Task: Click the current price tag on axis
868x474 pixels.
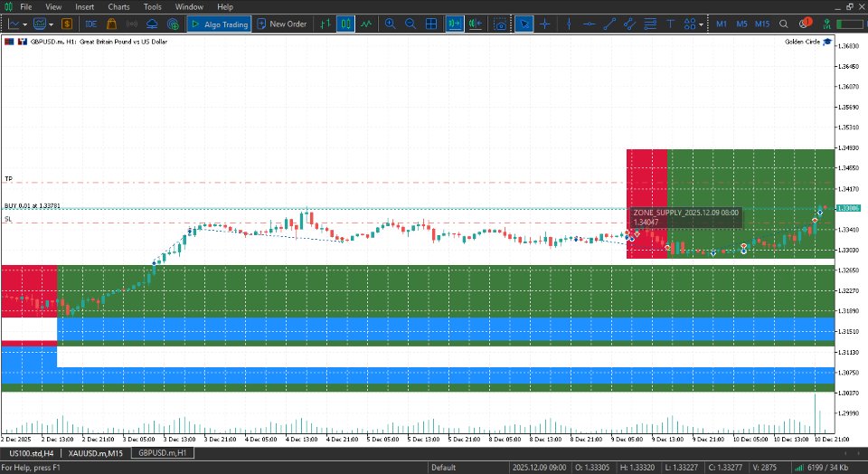Action: [848, 208]
